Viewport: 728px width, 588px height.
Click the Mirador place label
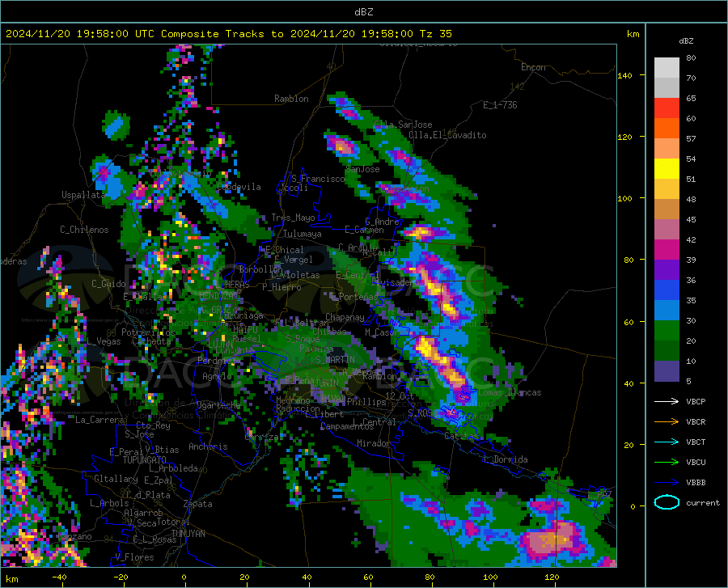coord(373,443)
